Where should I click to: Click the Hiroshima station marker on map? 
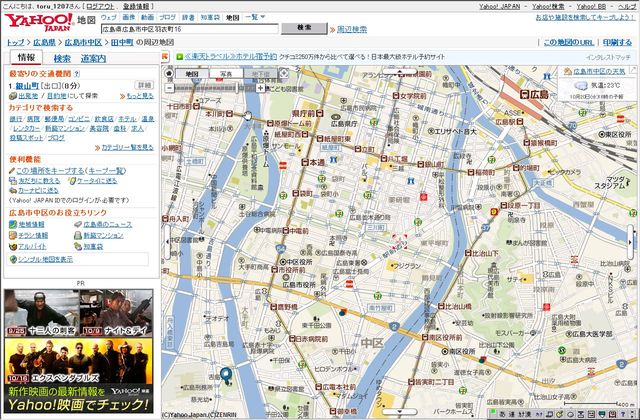526,92
